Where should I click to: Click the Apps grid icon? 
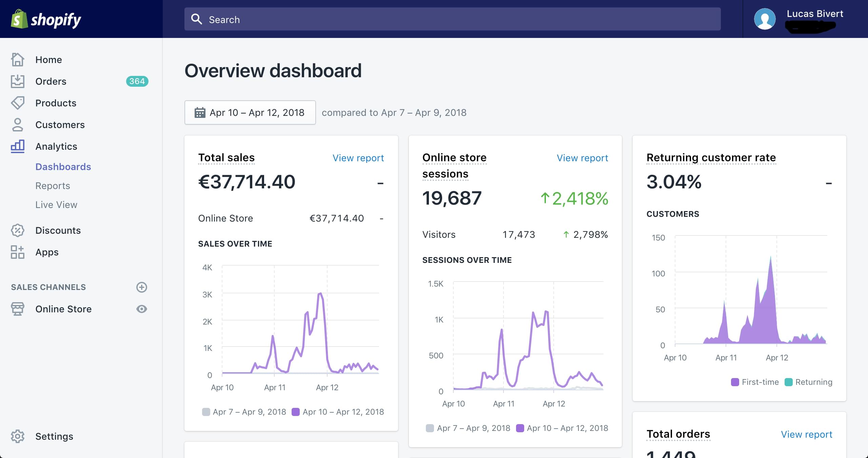18,252
